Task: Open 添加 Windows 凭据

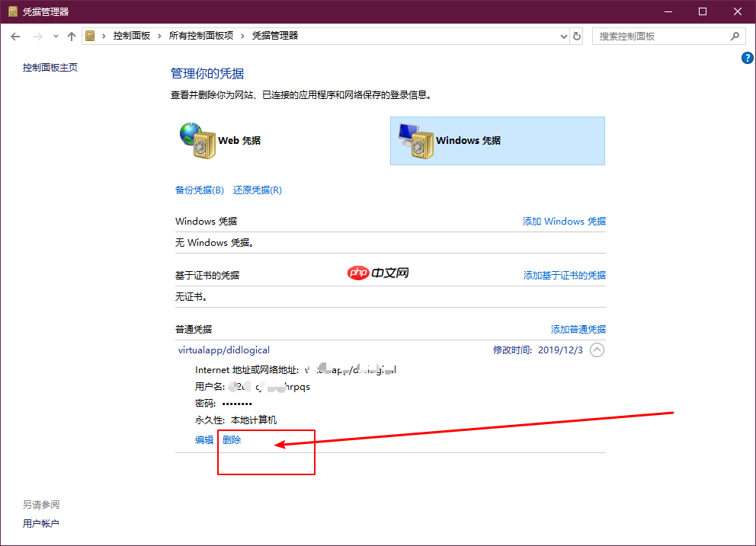Action: click(564, 221)
